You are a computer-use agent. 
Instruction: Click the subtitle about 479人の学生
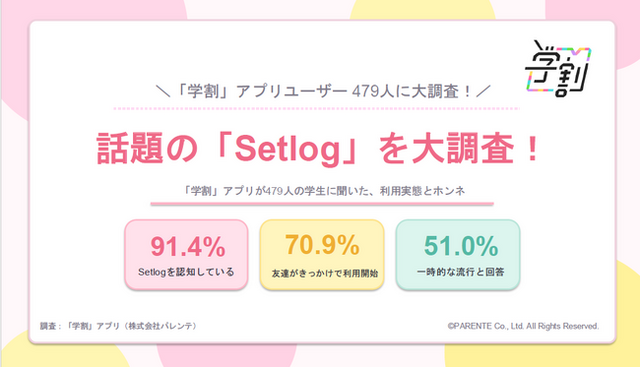[323, 191]
